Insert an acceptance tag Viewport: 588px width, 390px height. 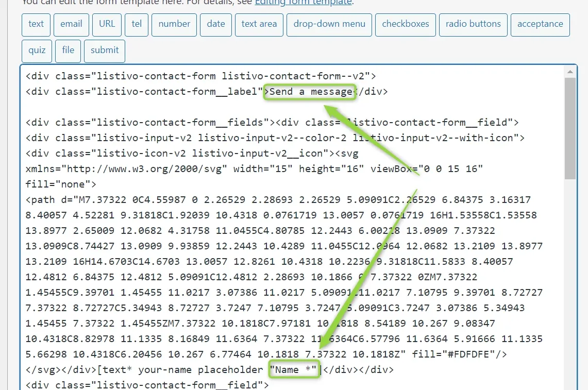click(540, 25)
